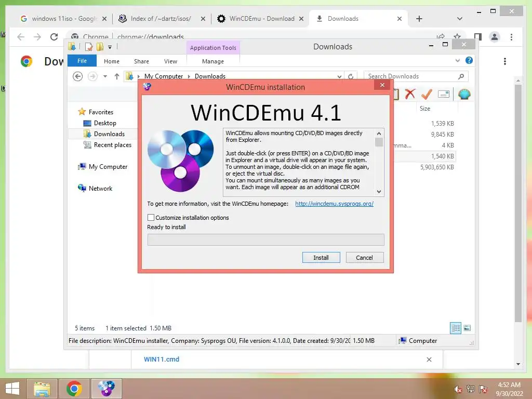Click the quick access properties icon
This screenshot has height=399, width=532.
click(88, 47)
